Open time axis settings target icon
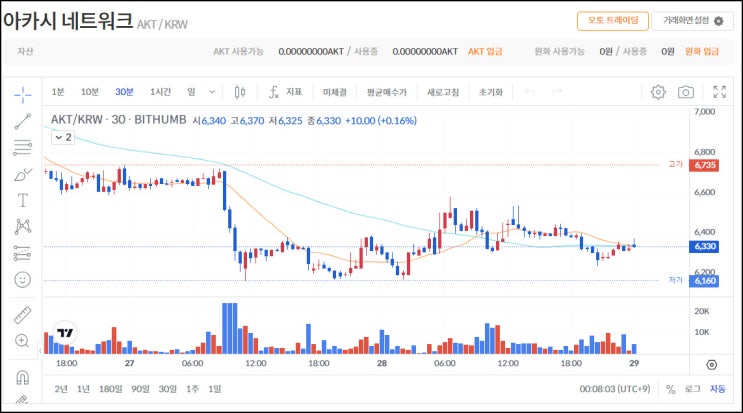 click(x=711, y=365)
